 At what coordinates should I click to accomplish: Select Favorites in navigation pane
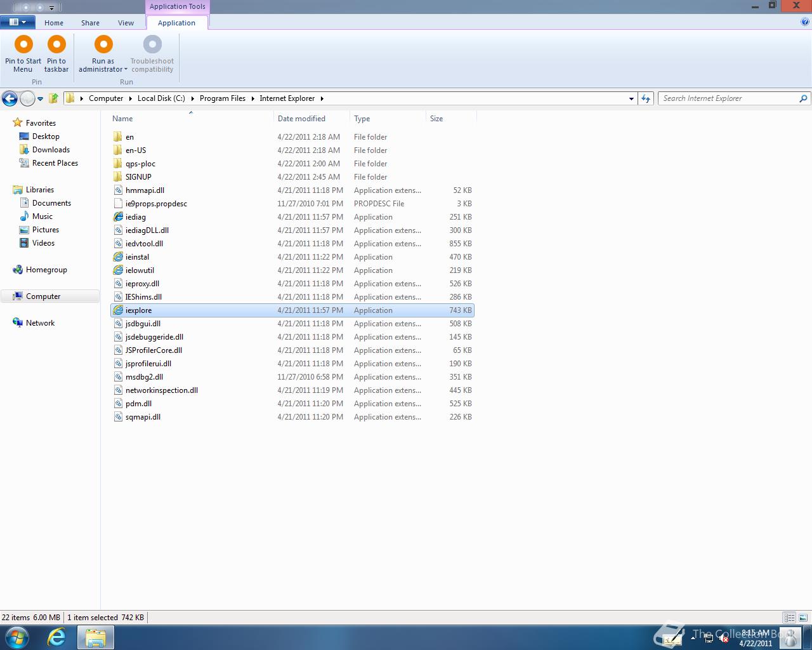[41, 123]
